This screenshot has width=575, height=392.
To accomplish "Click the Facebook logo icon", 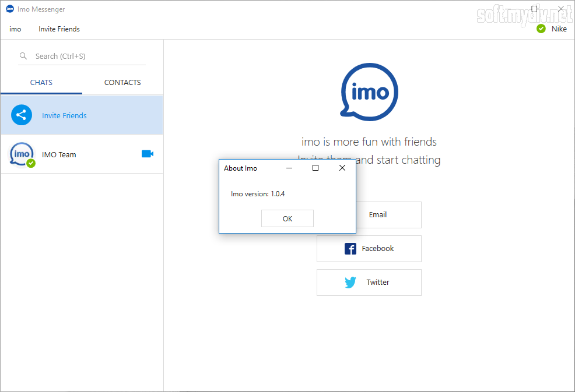I will point(350,249).
